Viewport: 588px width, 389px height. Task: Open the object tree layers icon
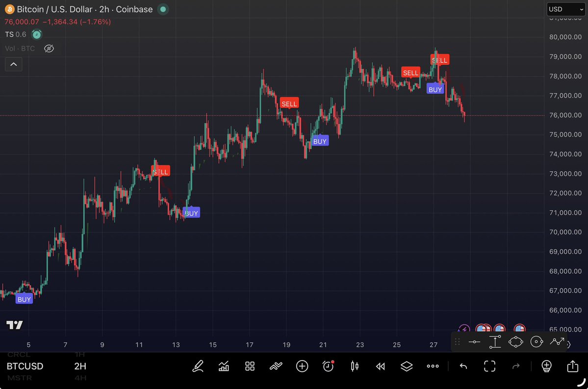pyautogui.click(x=407, y=366)
